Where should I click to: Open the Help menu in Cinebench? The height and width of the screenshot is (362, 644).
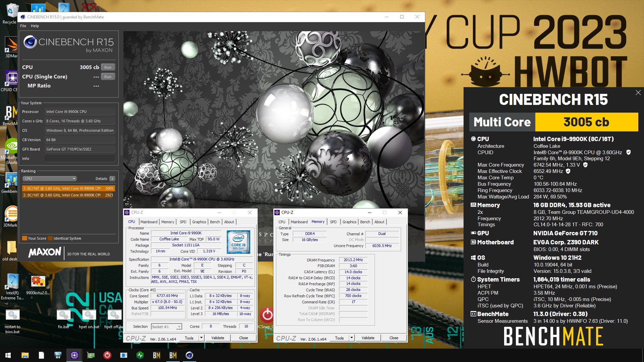(x=35, y=26)
